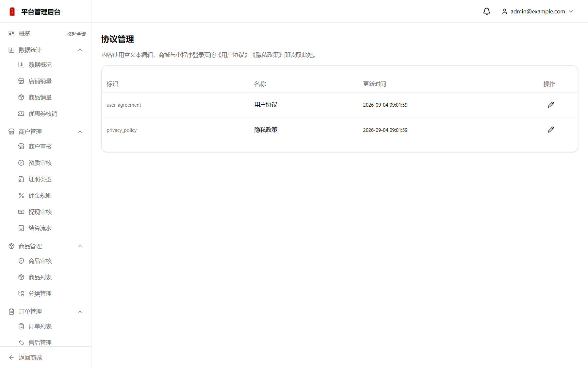Open the admin@example.com account dropdown
The image size is (588, 368).
point(538,11)
